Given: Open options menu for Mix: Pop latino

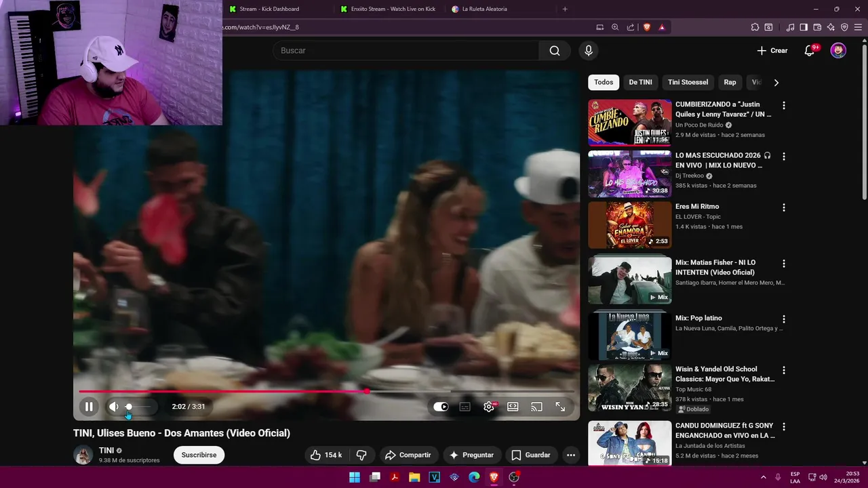Looking at the screenshot, I should tap(784, 319).
